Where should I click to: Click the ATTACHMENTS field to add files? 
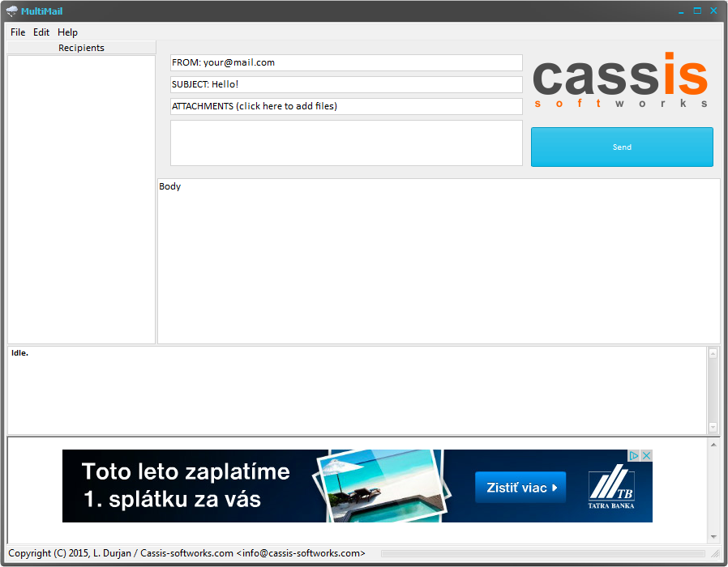(346, 106)
